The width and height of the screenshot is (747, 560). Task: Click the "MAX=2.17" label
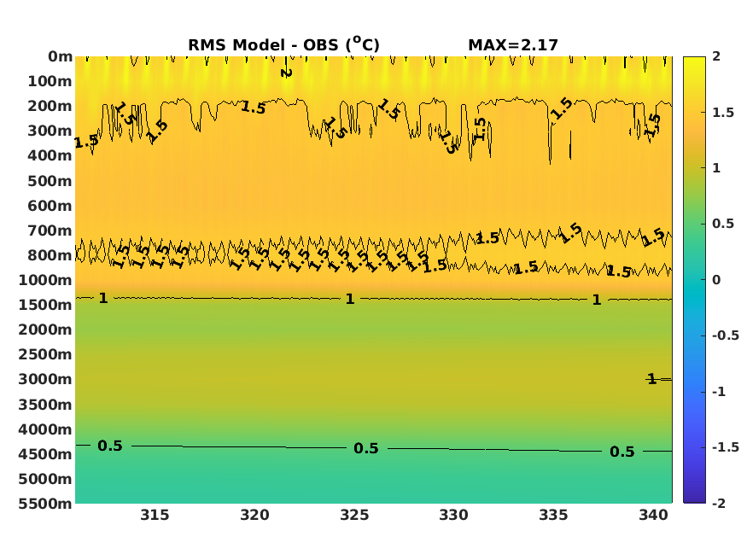(513, 45)
